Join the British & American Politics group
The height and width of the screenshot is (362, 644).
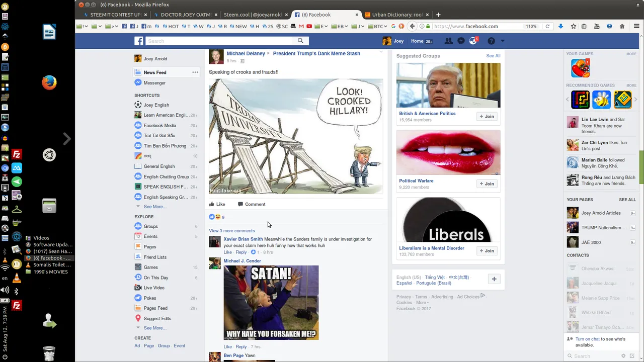[487, 116]
